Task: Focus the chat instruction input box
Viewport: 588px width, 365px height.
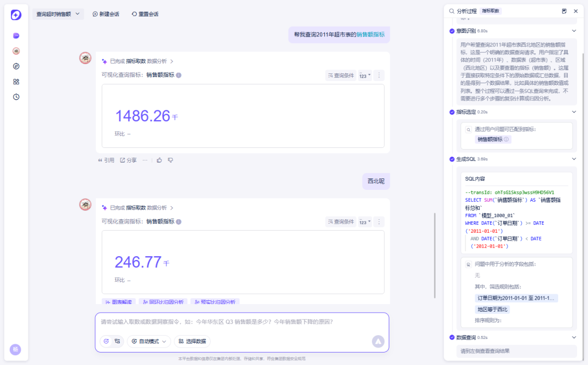Action: pyautogui.click(x=242, y=322)
